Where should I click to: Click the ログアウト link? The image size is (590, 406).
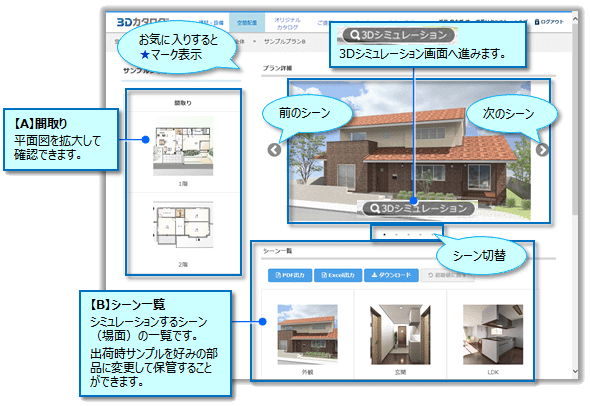click(549, 22)
